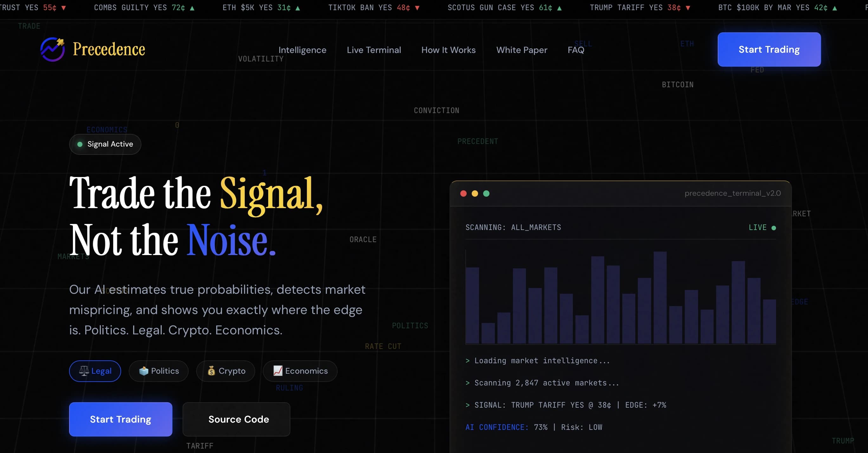Click Start Trading in the header
868x453 pixels.
[769, 49]
